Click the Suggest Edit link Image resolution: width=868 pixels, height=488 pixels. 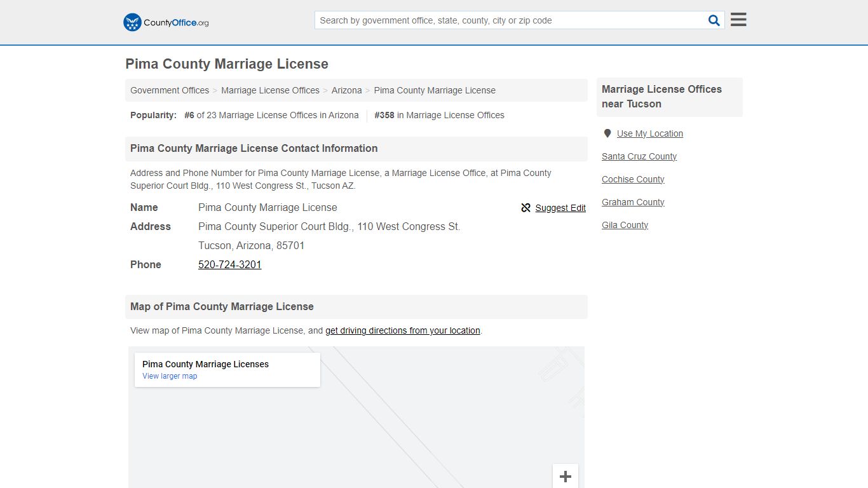click(560, 208)
